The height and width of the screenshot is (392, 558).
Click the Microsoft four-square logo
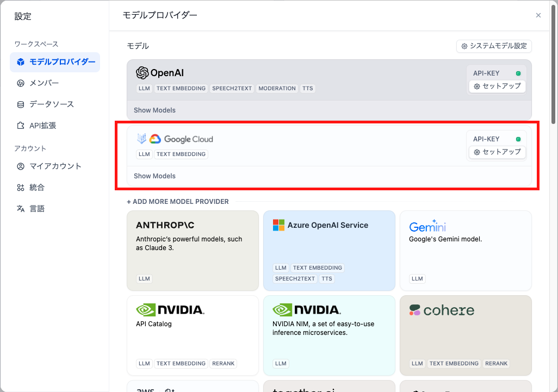[x=278, y=225]
